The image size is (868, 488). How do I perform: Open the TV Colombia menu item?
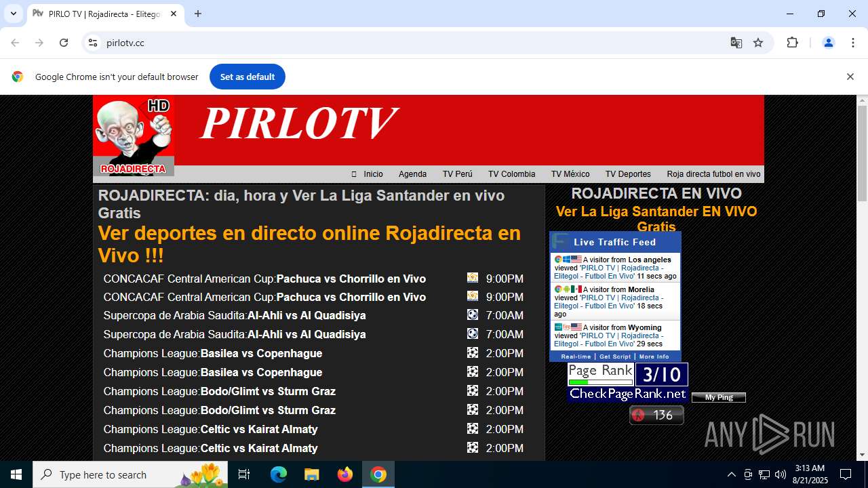(x=512, y=174)
